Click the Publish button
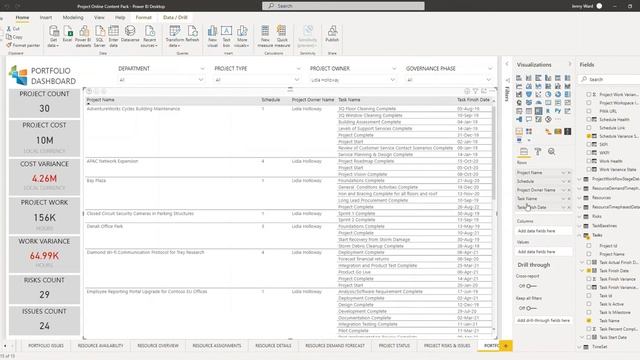Screen dimensions: 640x360 332,34
